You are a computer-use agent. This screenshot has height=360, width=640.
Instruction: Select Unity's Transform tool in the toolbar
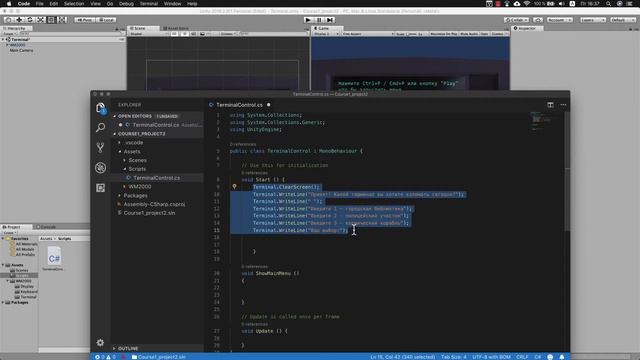click(x=62, y=20)
